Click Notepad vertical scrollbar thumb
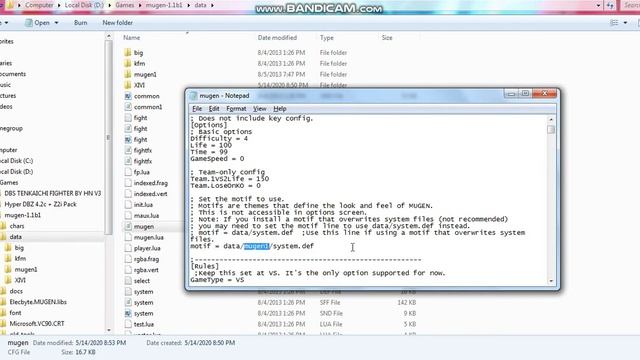This screenshot has height=360, width=640. point(551,129)
